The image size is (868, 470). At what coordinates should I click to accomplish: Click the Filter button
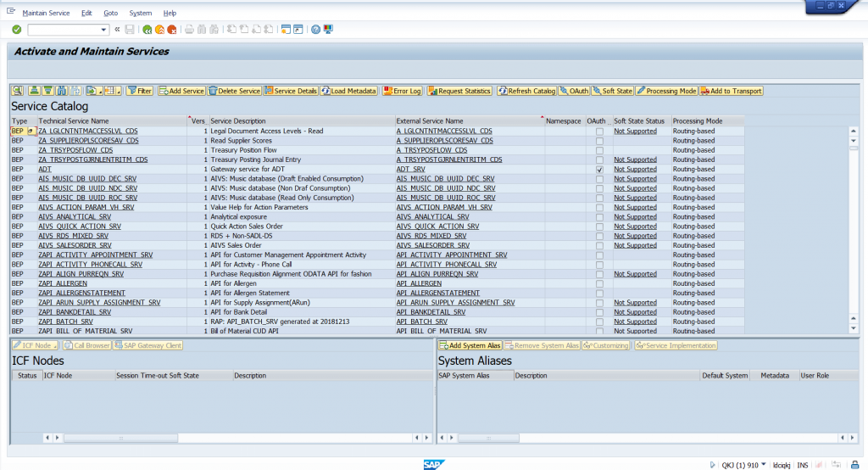[x=140, y=91]
